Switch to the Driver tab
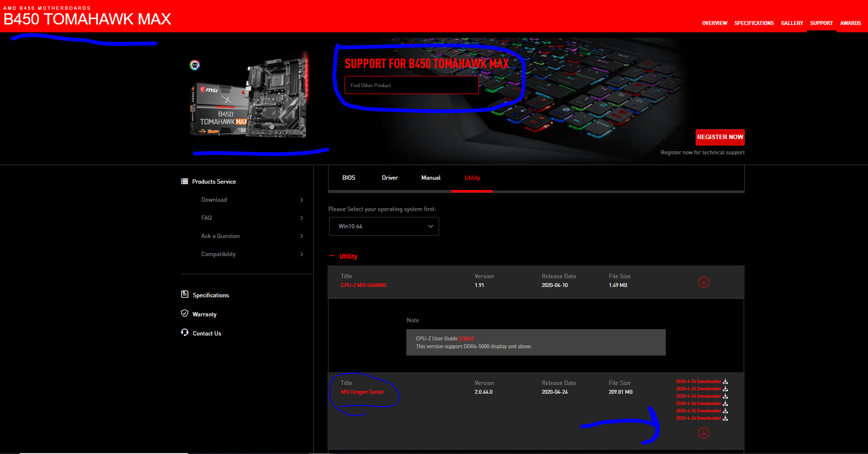868x454 pixels. click(390, 178)
